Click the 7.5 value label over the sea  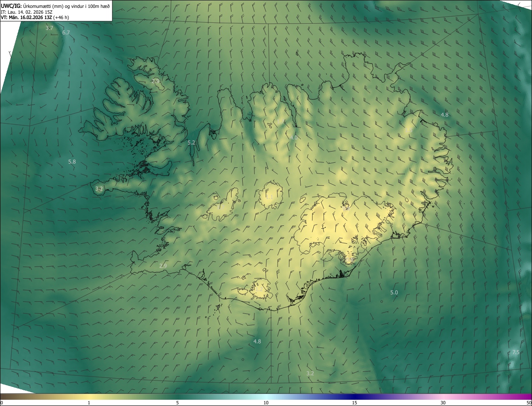click(x=516, y=352)
